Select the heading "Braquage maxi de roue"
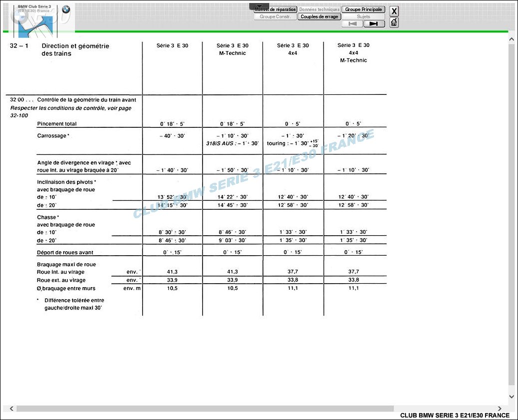518x420 pixels. (66, 264)
